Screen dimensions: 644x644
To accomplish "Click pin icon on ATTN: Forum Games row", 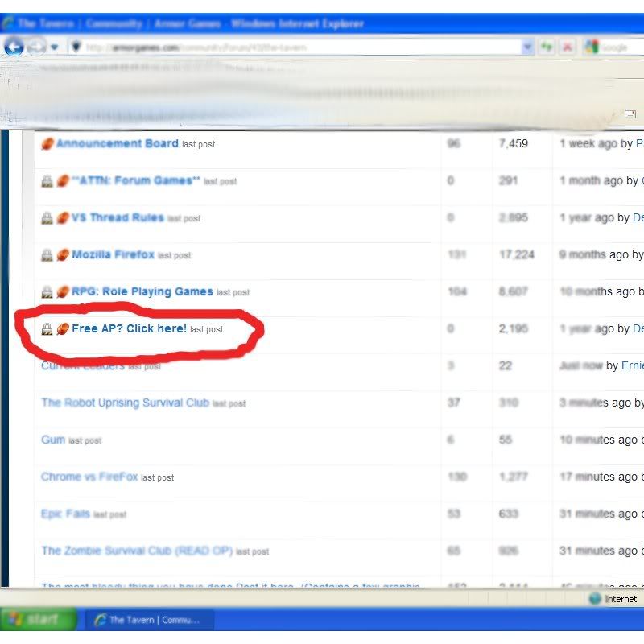I will (63, 180).
